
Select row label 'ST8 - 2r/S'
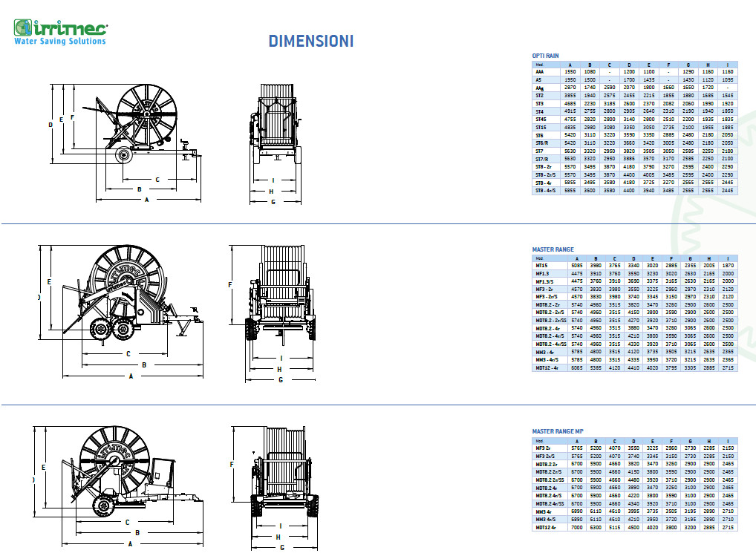[x=546, y=175]
